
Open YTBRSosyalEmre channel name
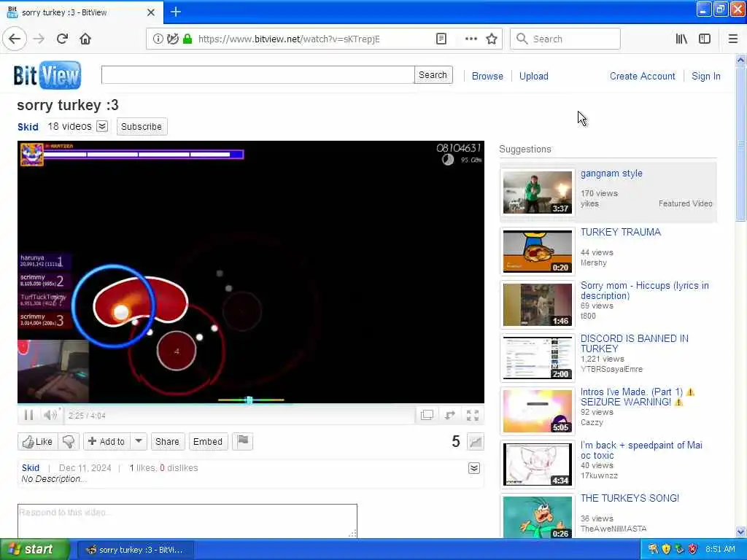click(x=611, y=369)
